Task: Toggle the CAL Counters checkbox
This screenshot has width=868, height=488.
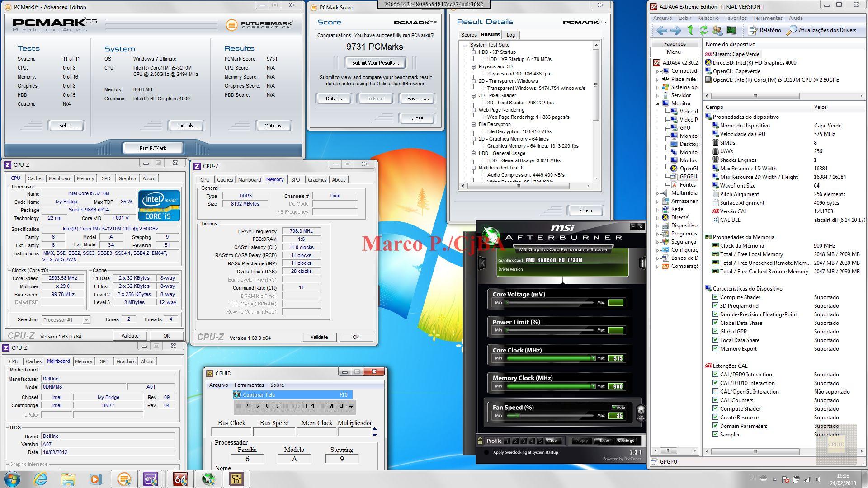Action: coord(715,400)
